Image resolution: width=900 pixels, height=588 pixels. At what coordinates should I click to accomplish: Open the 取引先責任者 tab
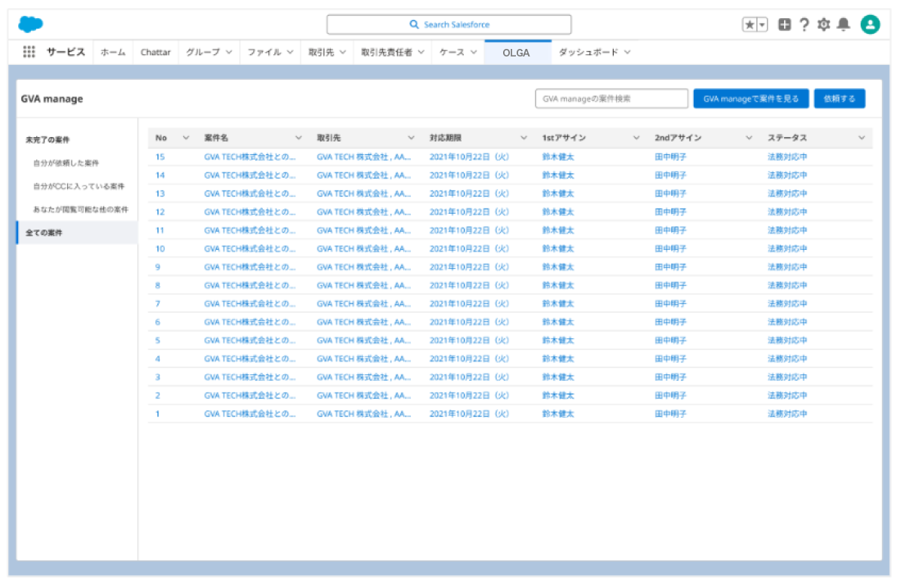[392, 52]
